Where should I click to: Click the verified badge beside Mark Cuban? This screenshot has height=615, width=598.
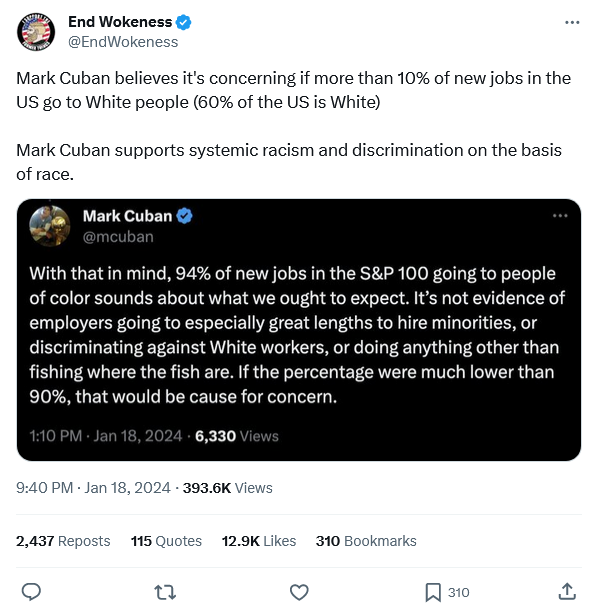pyautogui.click(x=184, y=216)
